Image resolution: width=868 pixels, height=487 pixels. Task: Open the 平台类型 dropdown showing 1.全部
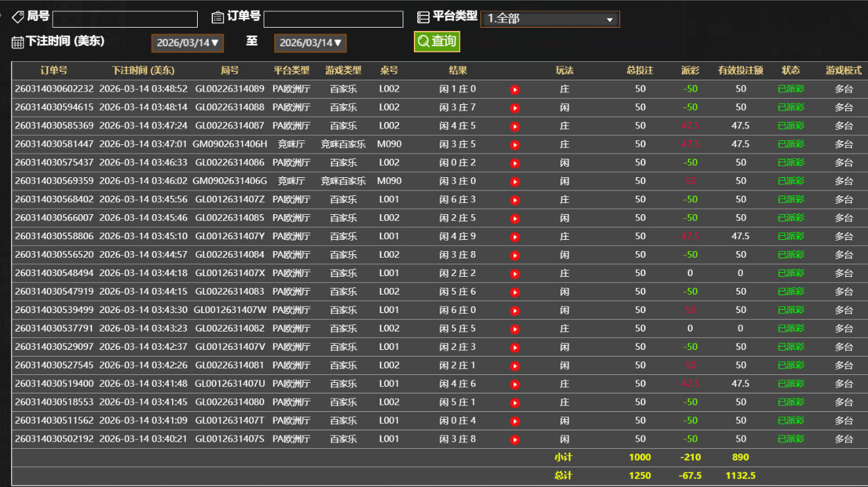pos(550,18)
